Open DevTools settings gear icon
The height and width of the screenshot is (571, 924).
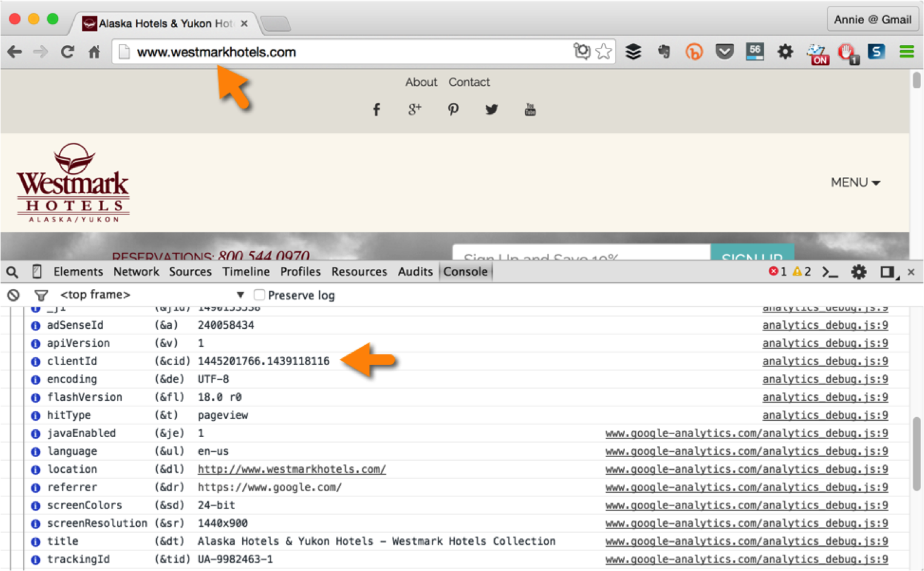858,272
